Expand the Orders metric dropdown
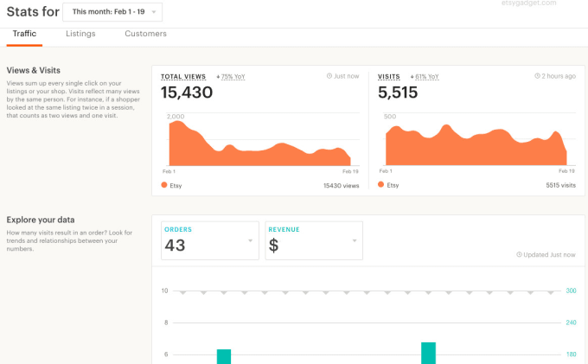The width and height of the screenshot is (588, 364). (250, 240)
